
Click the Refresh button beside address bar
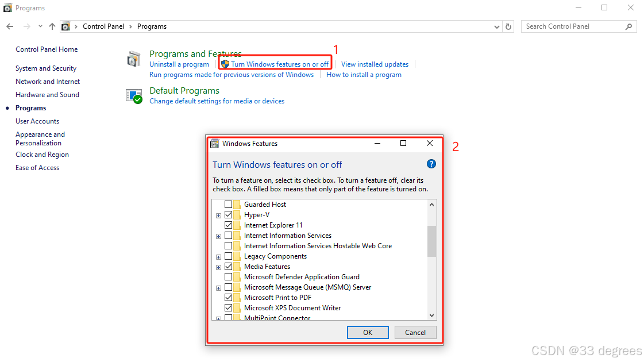click(x=508, y=26)
